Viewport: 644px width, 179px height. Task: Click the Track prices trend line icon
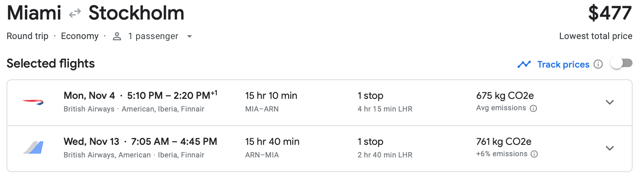(524, 64)
